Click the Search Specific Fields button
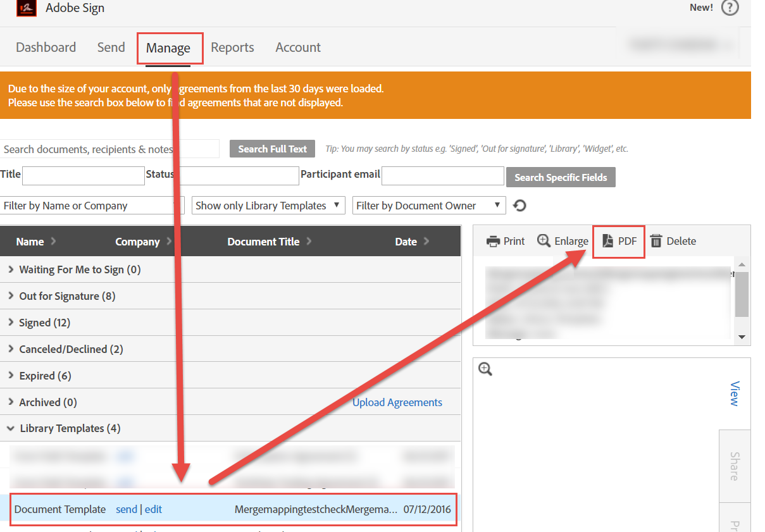The image size is (765, 532). 561,177
